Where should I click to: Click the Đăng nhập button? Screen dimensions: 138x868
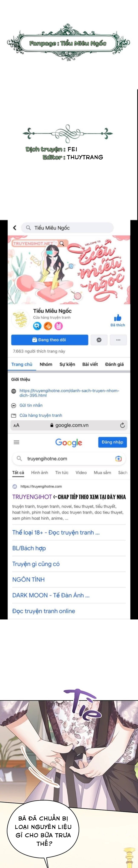pyautogui.click(x=112, y=442)
